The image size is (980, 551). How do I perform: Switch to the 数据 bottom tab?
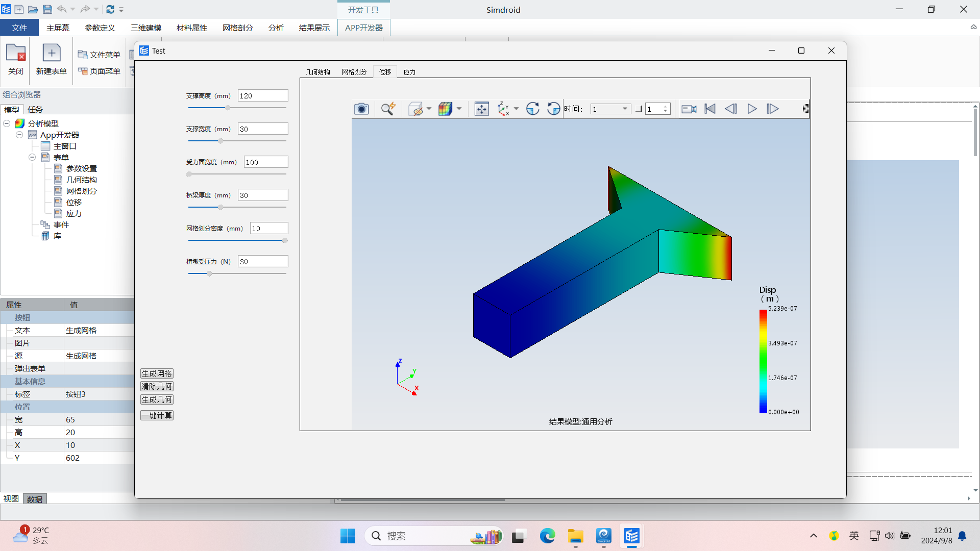pos(35,499)
